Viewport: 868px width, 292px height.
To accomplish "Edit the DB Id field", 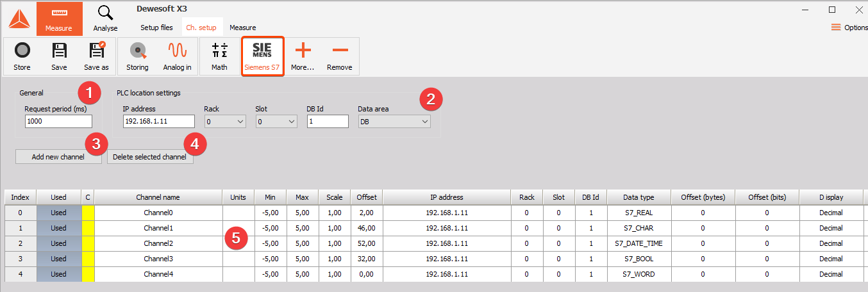I will (328, 122).
